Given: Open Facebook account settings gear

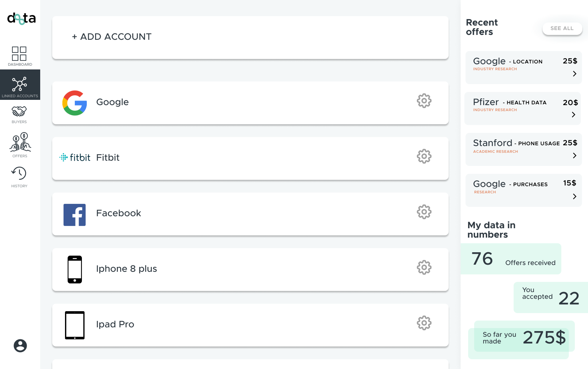Looking at the screenshot, I should tap(424, 212).
